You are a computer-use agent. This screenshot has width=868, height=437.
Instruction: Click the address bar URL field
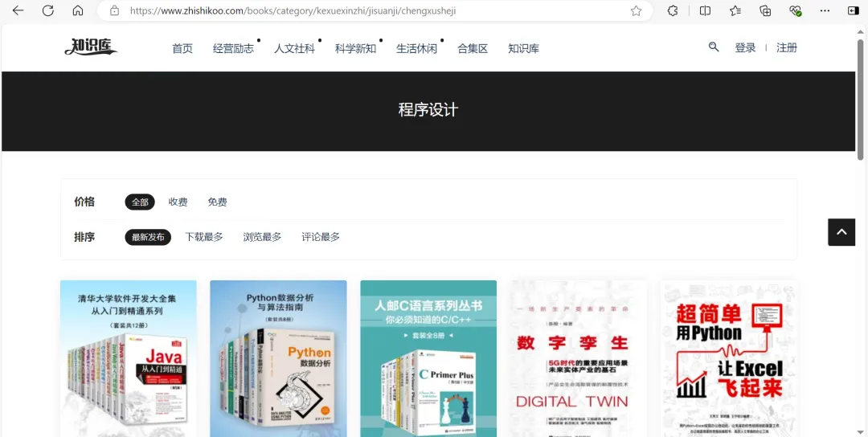(x=376, y=10)
